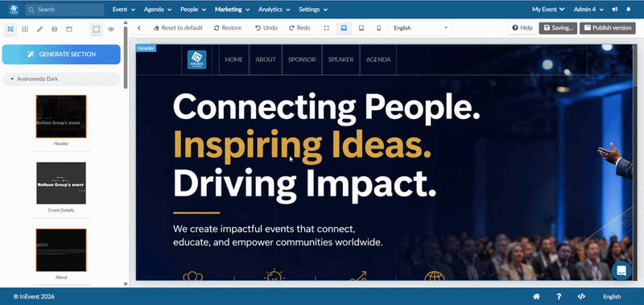Click the InEvent logo in top bar

tap(14, 10)
